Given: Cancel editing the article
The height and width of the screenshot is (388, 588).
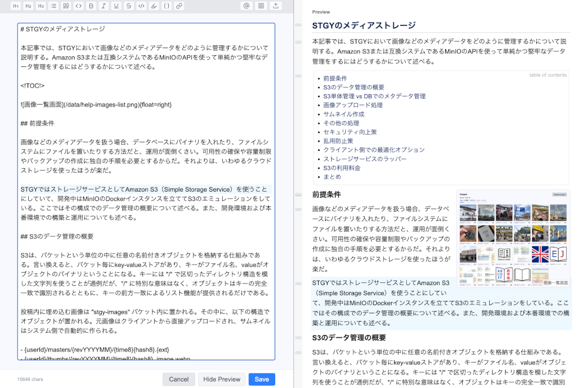Looking at the screenshot, I should (179, 379).
